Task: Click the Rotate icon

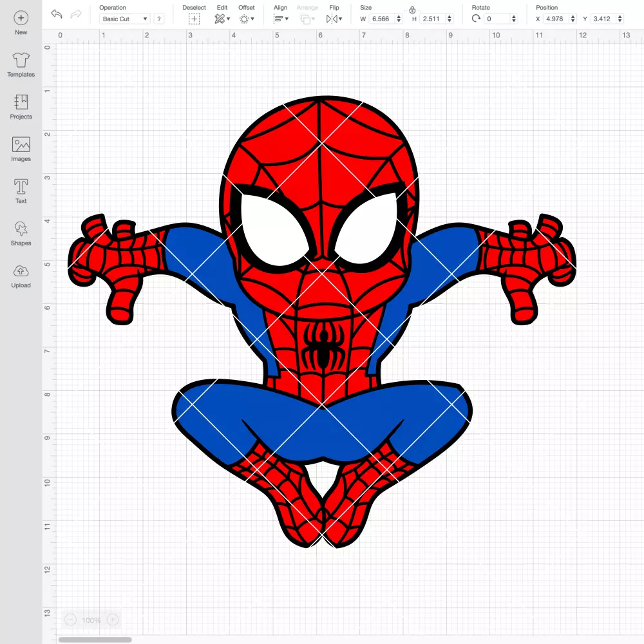Action: (476, 19)
